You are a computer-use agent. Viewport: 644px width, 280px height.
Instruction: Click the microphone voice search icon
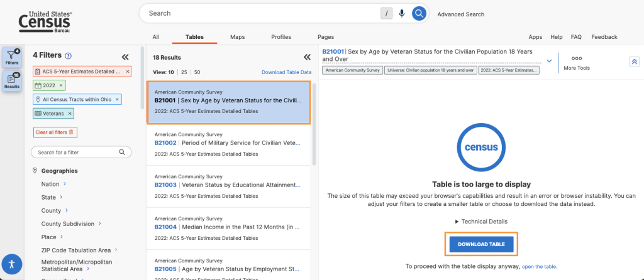pos(401,13)
